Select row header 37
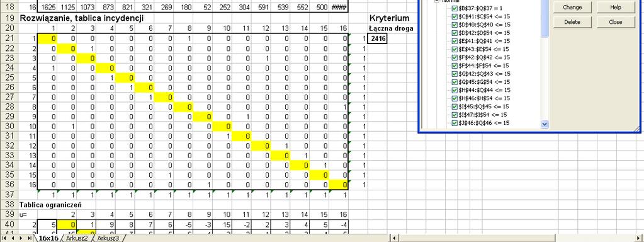Viewport: 644px width, 242px height. (x=9, y=194)
